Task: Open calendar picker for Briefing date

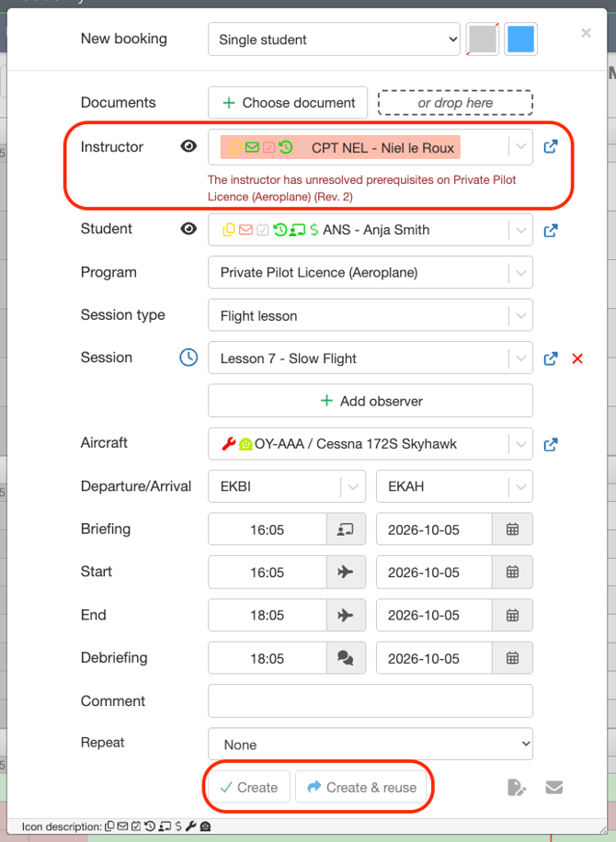Action: (x=512, y=529)
